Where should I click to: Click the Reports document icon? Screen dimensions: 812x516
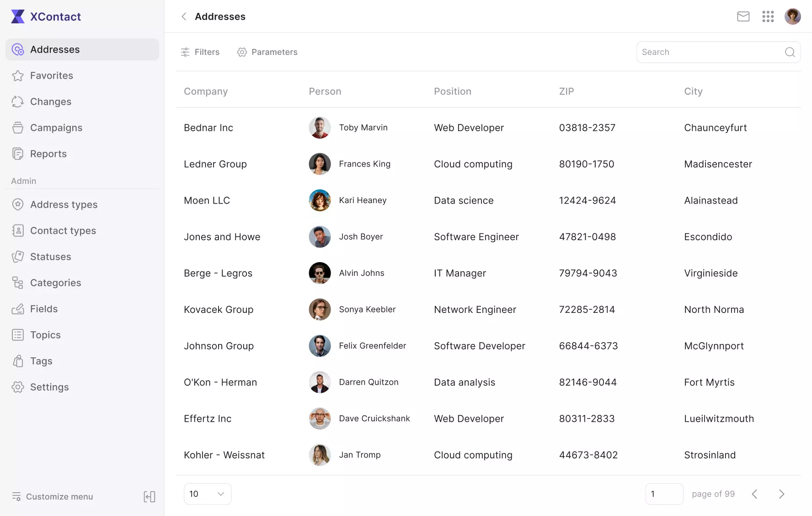pyautogui.click(x=18, y=154)
